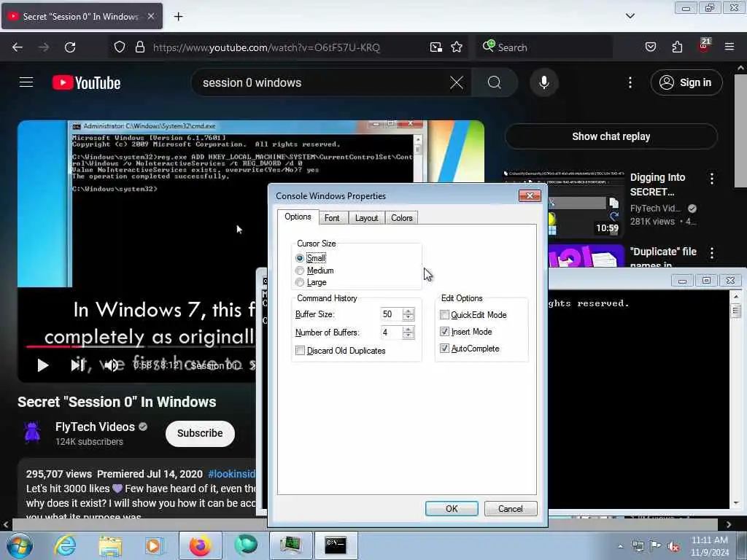This screenshot has height=560, width=747.
Task: Click the #lookinside hashtag link
Action: pos(231,474)
